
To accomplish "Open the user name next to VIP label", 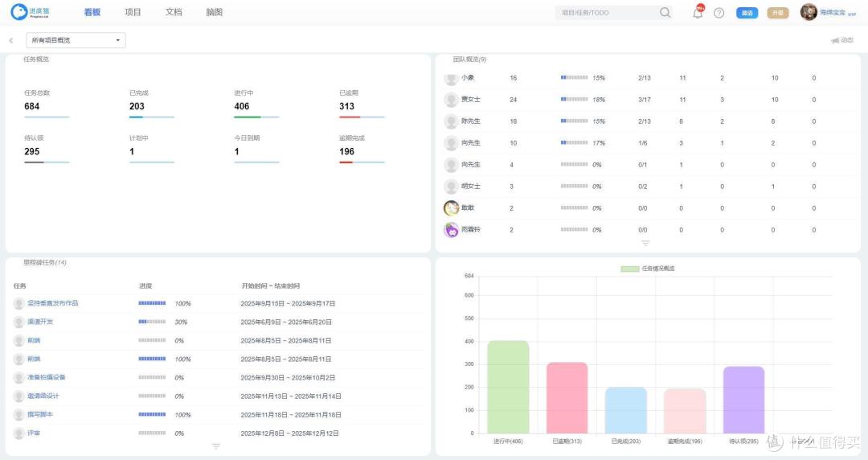I will click(x=832, y=12).
